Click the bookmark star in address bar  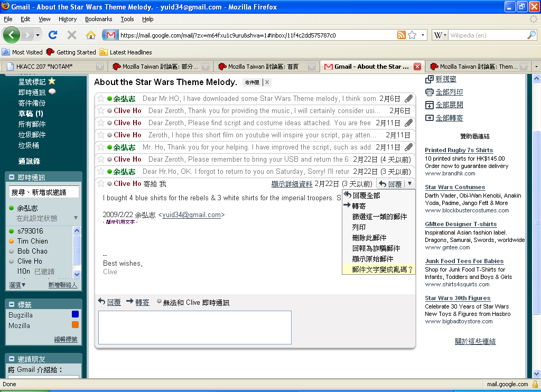[413, 35]
